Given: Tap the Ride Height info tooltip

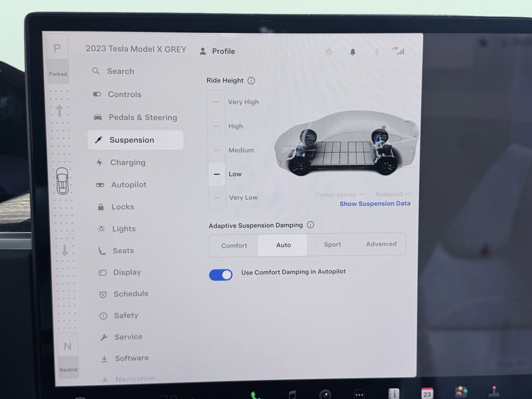Looking at the screenshot, I should pos(251,81).
